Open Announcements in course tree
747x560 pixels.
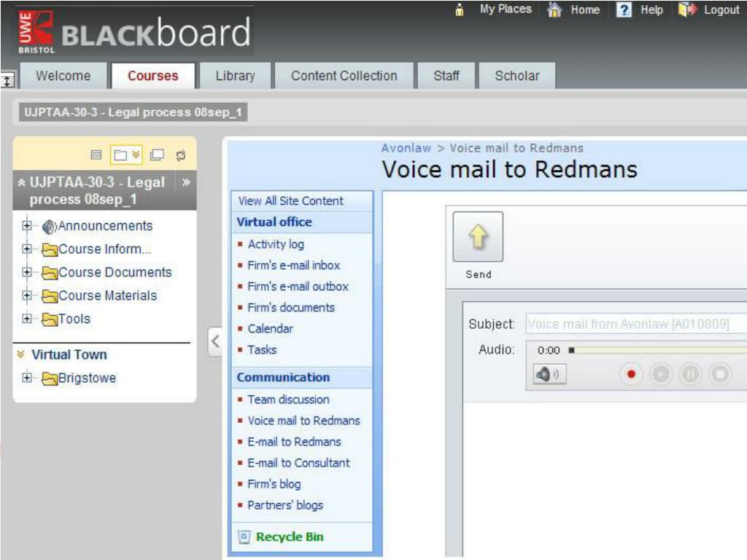tap(105, 226)
